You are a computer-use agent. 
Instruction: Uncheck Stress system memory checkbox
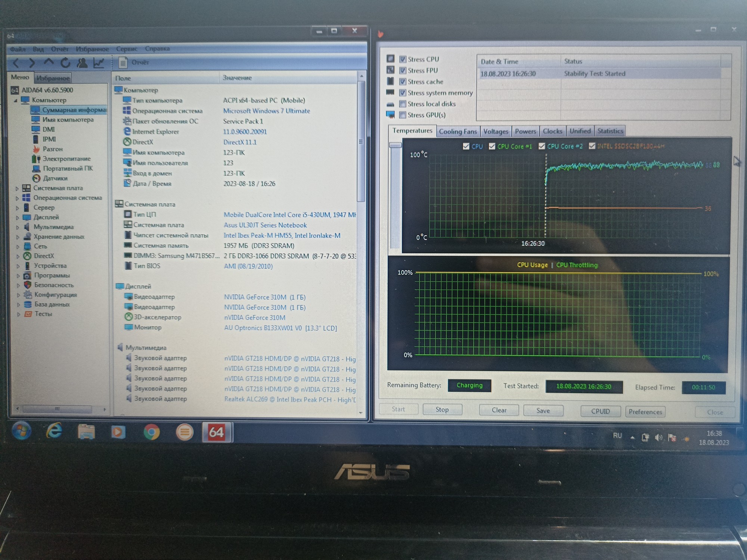403,93
